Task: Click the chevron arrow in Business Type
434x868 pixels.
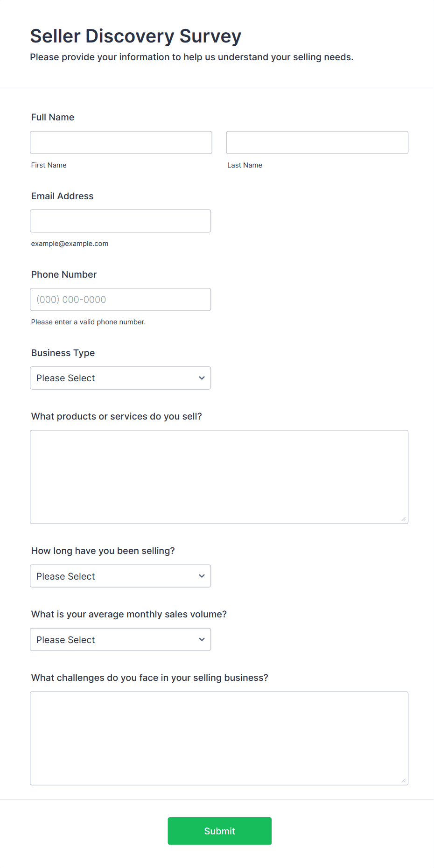Action: pos(202,378)
